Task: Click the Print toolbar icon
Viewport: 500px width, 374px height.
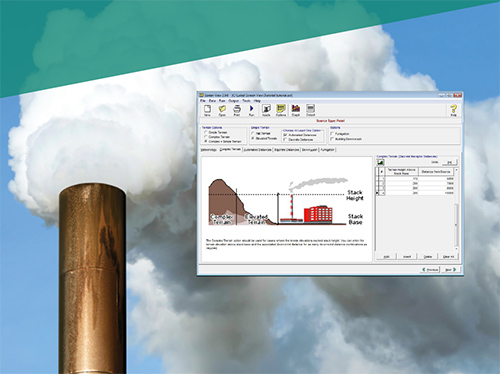Action: pyautogui.click(x=237, y=110)
